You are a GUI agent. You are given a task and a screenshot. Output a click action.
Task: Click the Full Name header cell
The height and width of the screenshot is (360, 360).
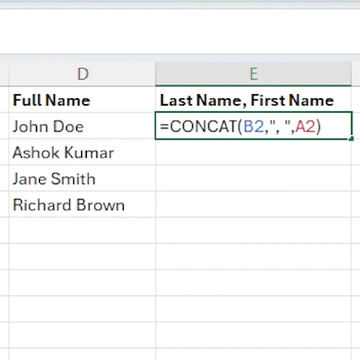click(82, 100)
